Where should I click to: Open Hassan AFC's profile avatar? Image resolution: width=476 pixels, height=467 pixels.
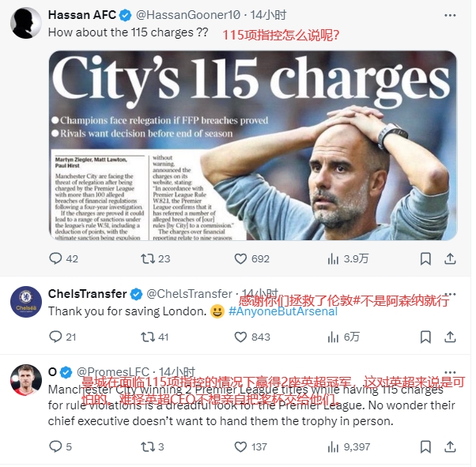(x=26, y=24)
